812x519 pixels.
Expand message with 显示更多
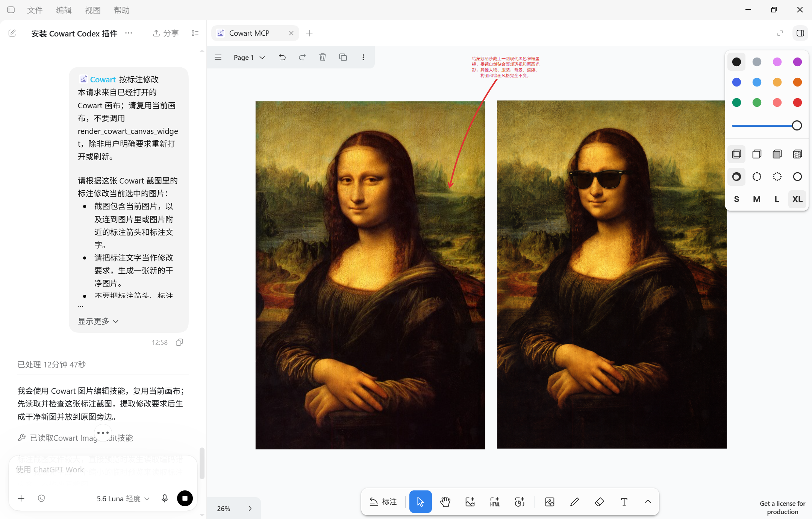click(x=98, y=321)
